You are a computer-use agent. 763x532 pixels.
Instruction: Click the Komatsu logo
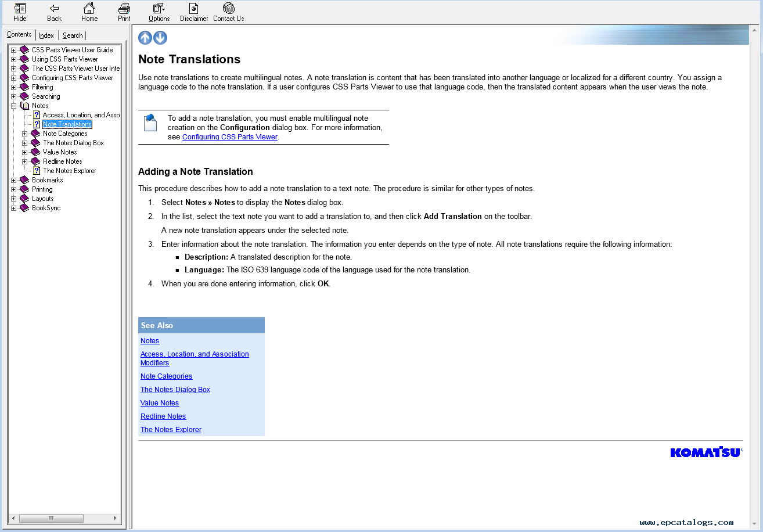coord(706,452)
